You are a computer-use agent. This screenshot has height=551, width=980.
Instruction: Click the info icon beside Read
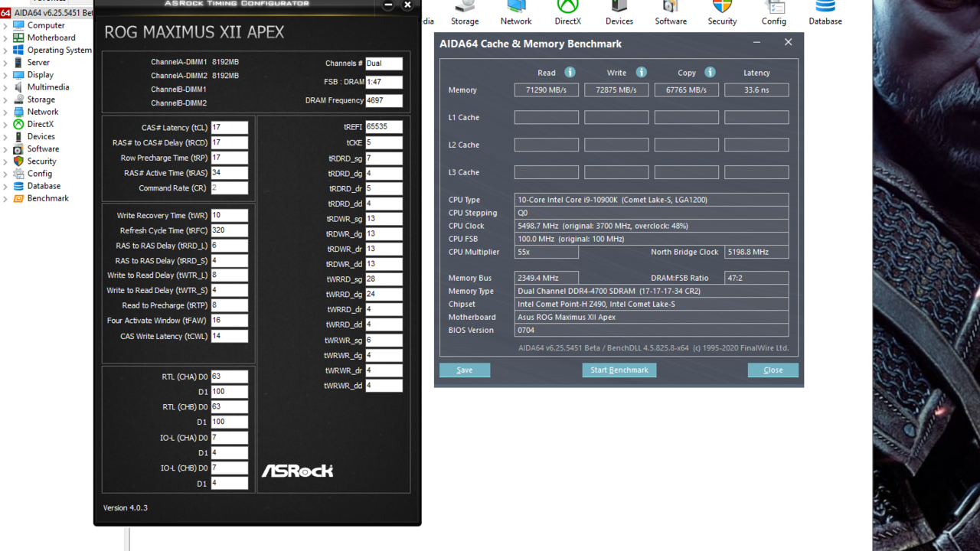[x=570, y=72]
